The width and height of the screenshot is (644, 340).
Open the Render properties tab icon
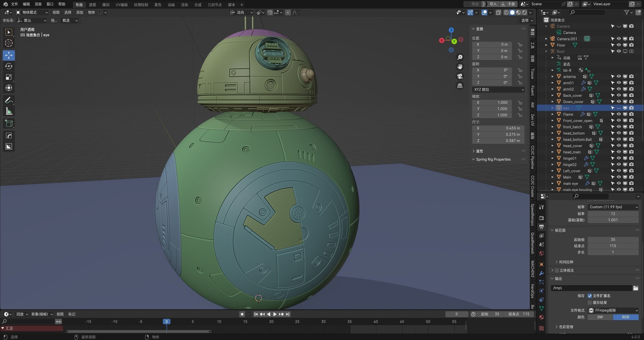542,218
